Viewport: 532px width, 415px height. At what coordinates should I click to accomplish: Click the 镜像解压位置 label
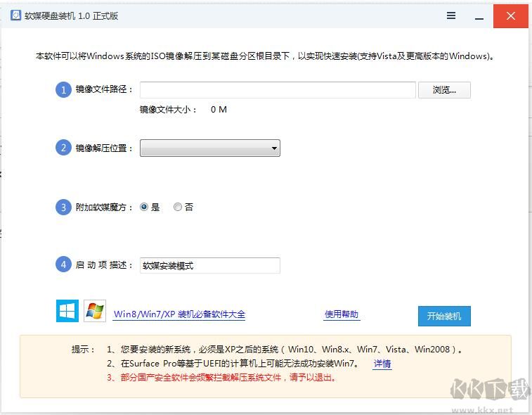point(103,148)
